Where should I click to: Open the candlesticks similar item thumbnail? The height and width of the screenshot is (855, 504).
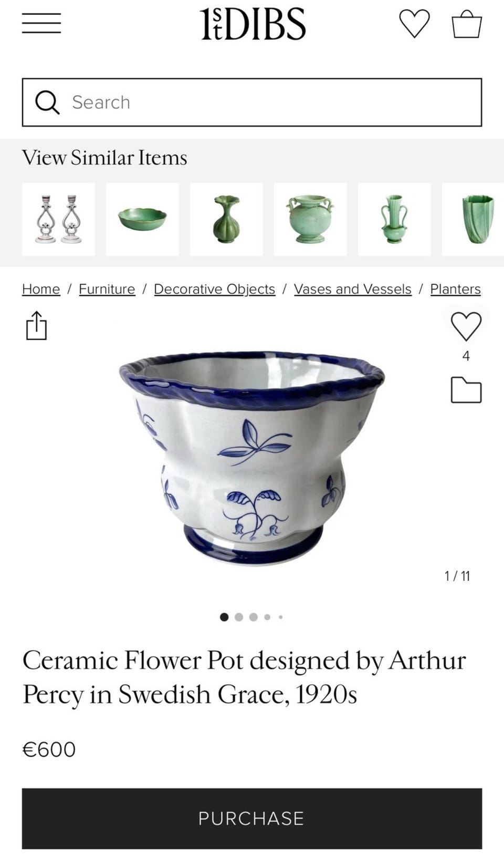(58, 219)
